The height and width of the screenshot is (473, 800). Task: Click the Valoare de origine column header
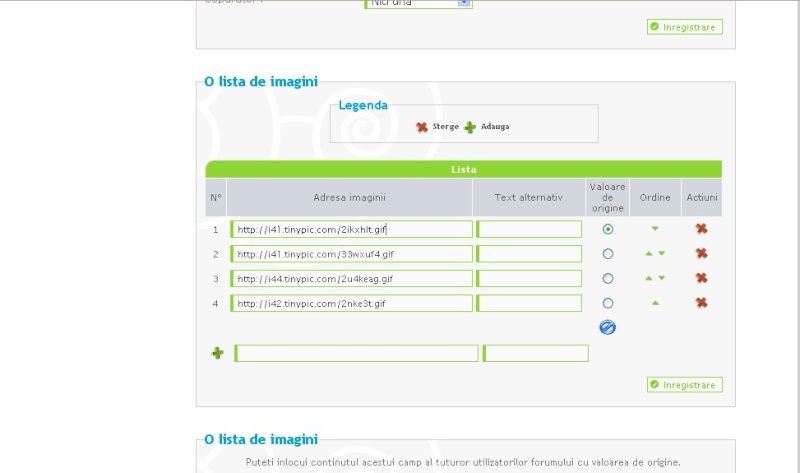pyautogui.click(x=607, y=197)
